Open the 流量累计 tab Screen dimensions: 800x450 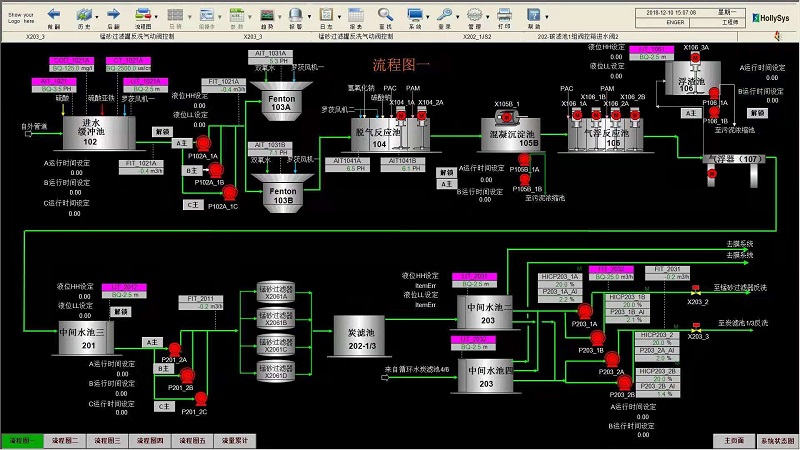[234, 440]
